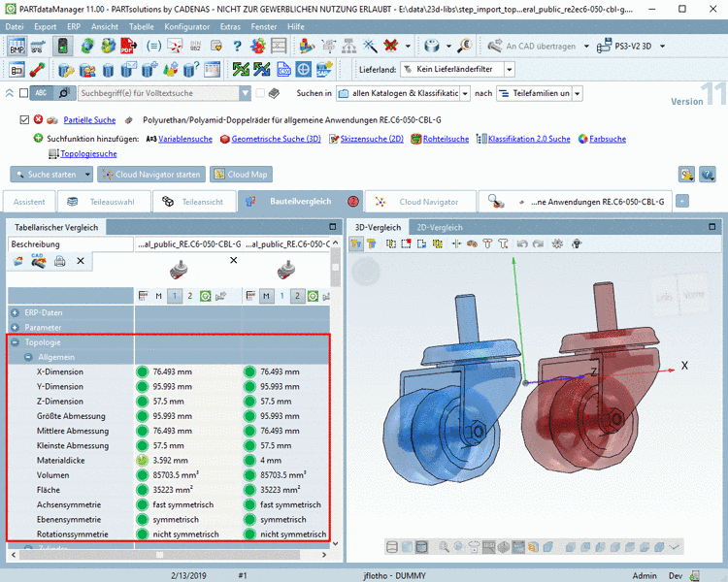Click the magnifier with euro price icon
The width and height of the screenshot is (728, 582).
[465, 46]
